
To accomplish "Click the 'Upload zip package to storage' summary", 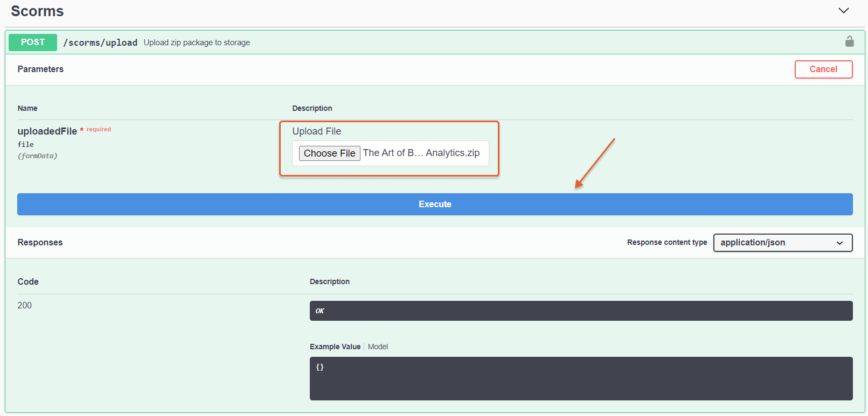I will click(x=197, y=43).
